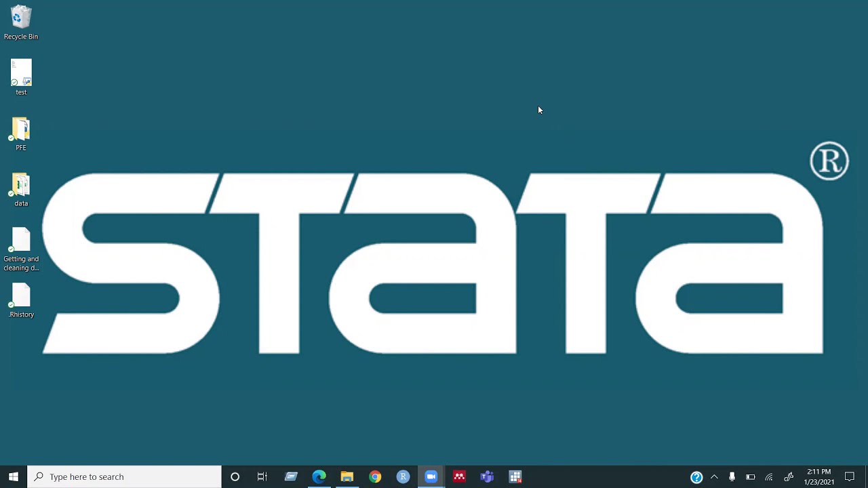Open the Action Center notifications

pyautogui.click(x=850, y=476)
